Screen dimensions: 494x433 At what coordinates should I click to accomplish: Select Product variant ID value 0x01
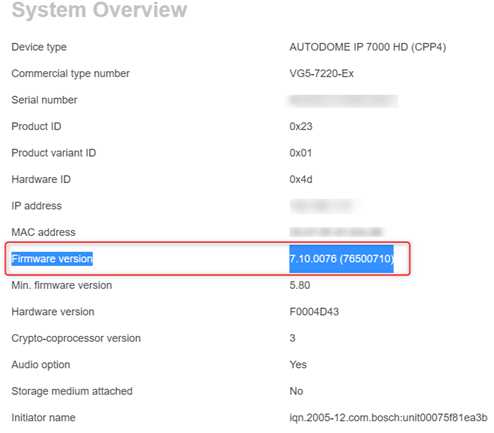coord(301,153)
